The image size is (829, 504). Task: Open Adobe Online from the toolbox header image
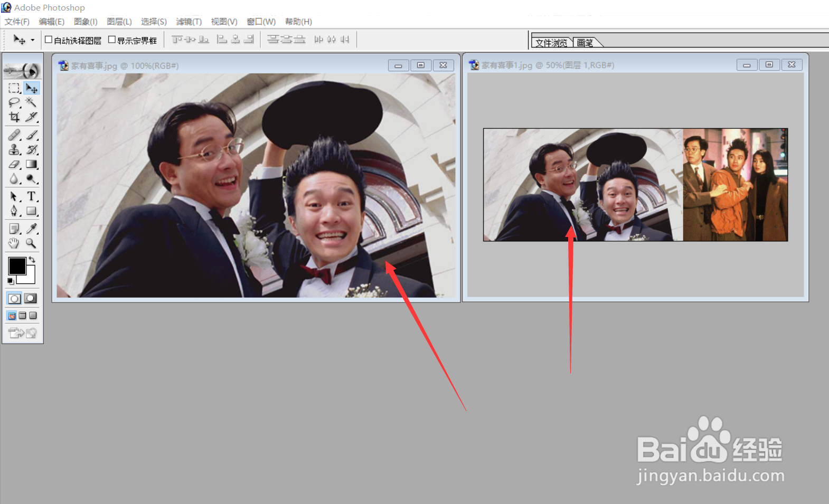pos(22,70)
